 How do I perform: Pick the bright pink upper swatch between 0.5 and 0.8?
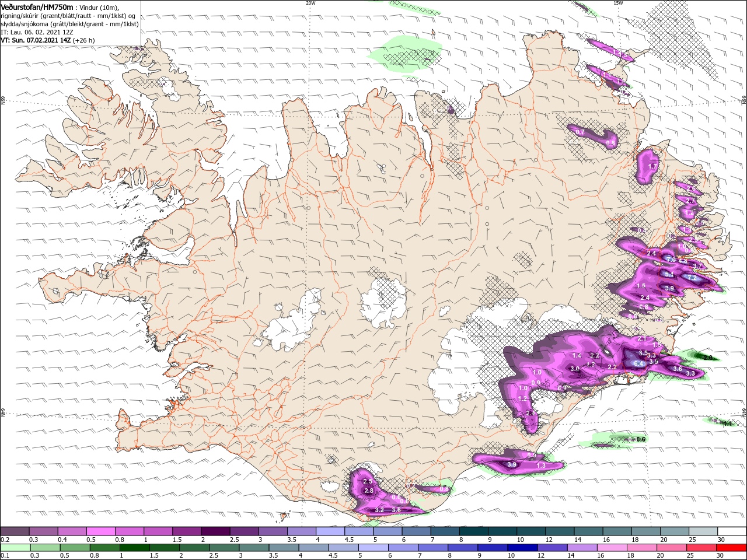(x=101, y=531)
